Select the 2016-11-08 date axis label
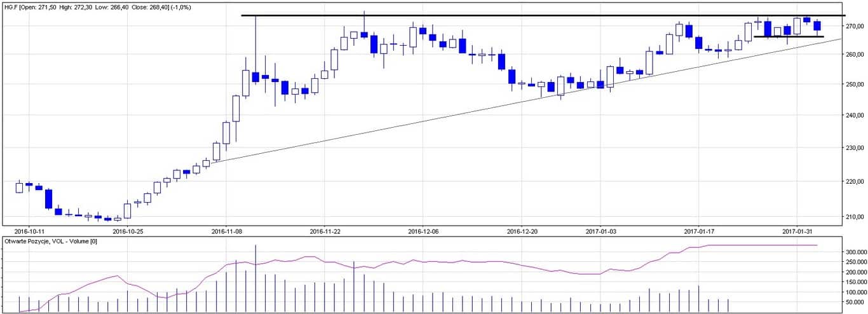868x314 pixels. [x=226, y=231]
